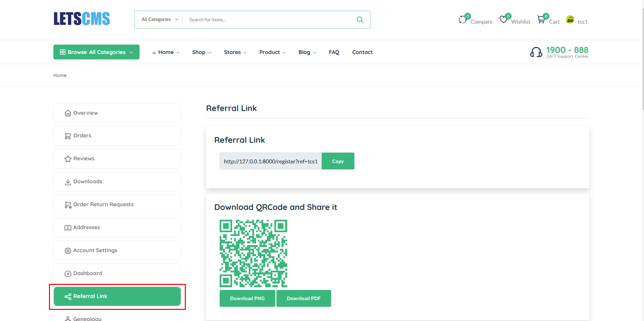
Task: Open the Compare icon in the header
Action: point(463,19)
